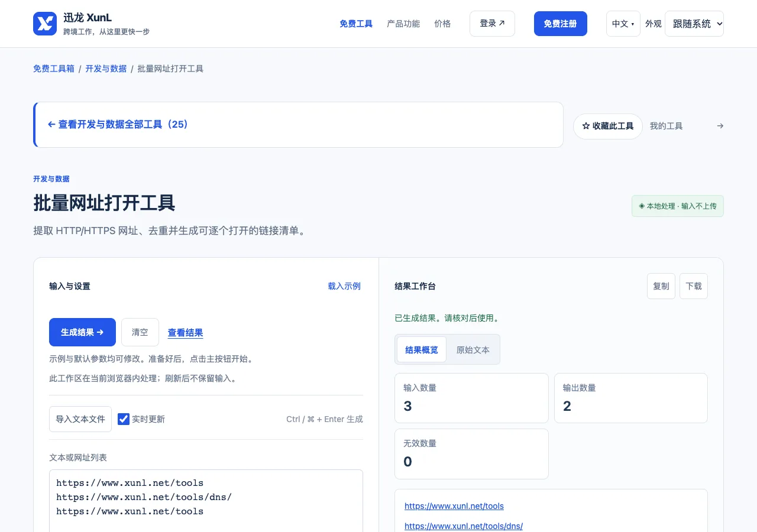Click inside the 文本或网址列表 textarea
Screen dimensions: 757x532
tap(206, 501)
